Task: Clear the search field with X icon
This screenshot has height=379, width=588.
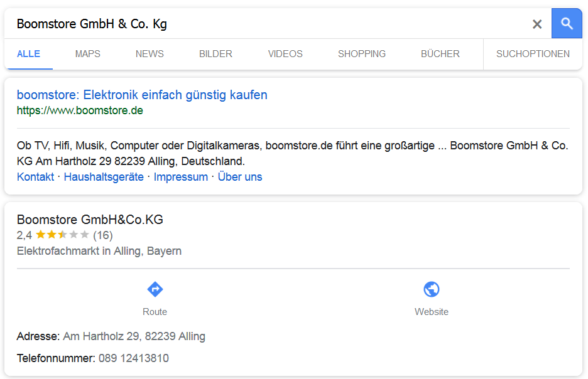Action: (537, 24)
